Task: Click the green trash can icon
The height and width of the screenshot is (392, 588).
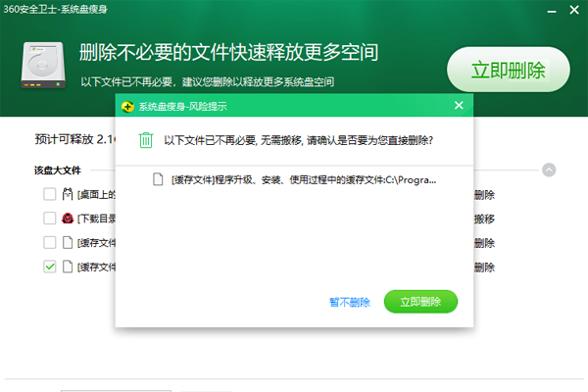Action: (146, 140)
